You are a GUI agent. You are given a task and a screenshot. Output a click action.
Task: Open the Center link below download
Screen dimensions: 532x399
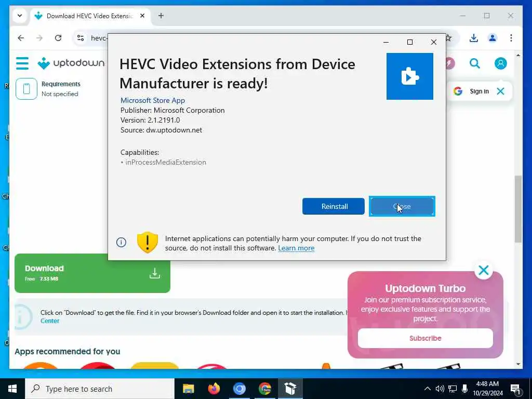50,321
